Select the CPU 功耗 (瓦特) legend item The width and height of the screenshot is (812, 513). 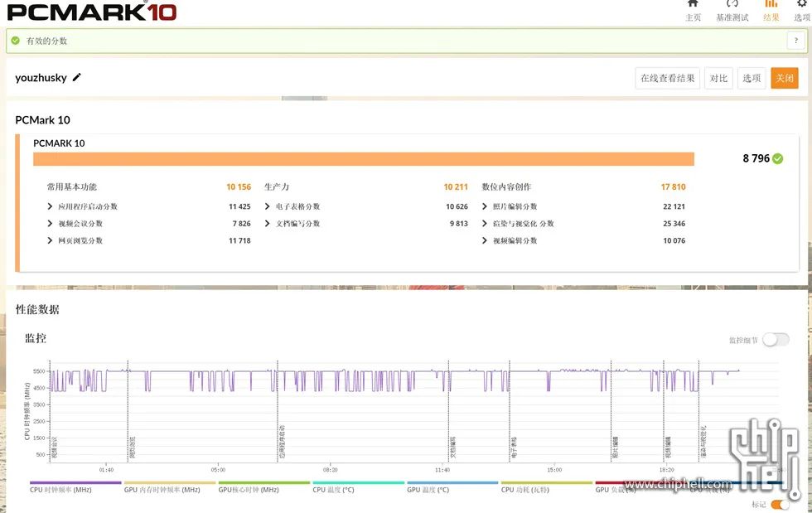click(547, 487)
